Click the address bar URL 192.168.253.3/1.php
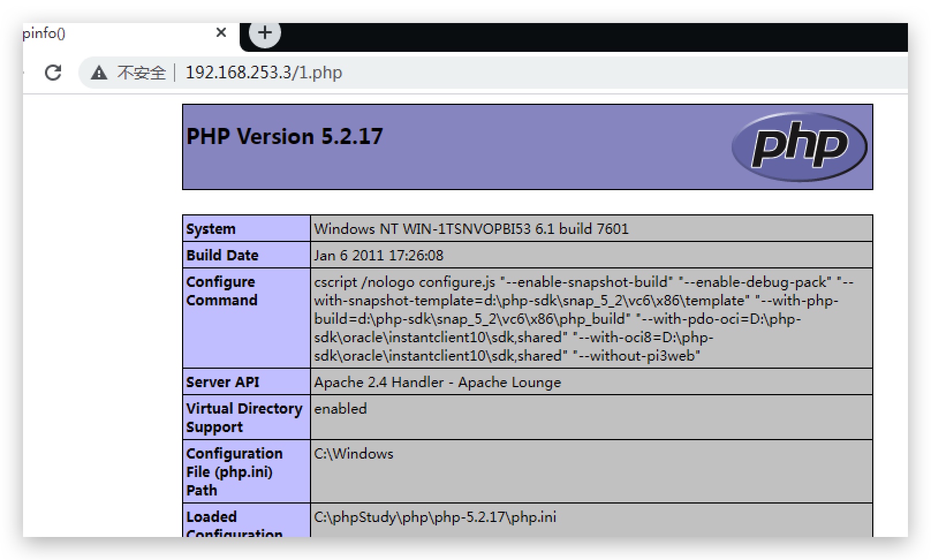931x560 pixels. [x=264, y=73]
